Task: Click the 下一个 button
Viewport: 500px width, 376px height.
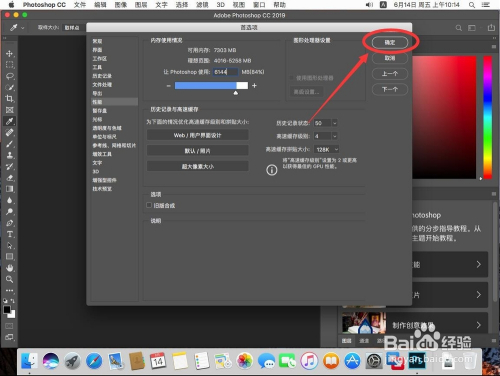Action: click(x=390, y=89)
